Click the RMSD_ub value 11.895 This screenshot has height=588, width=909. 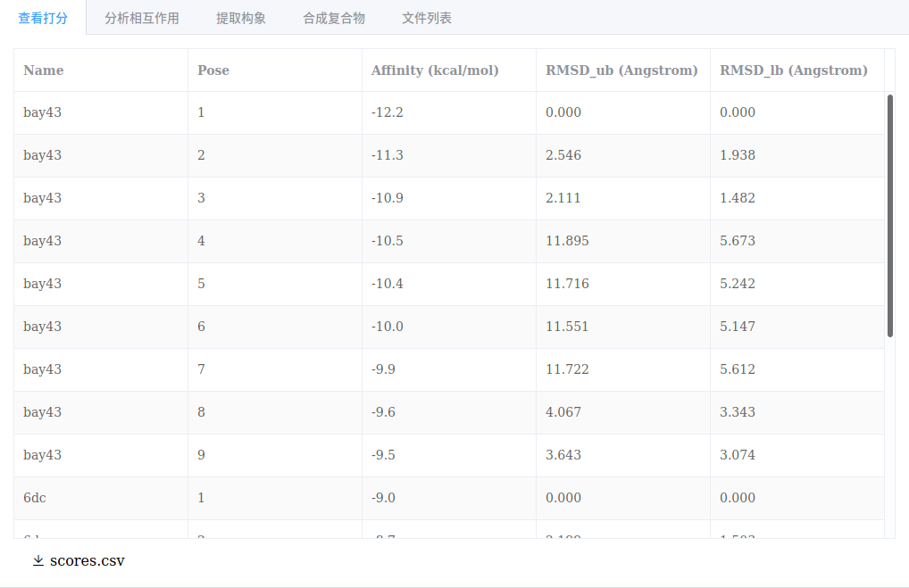(x=567, y=241)
